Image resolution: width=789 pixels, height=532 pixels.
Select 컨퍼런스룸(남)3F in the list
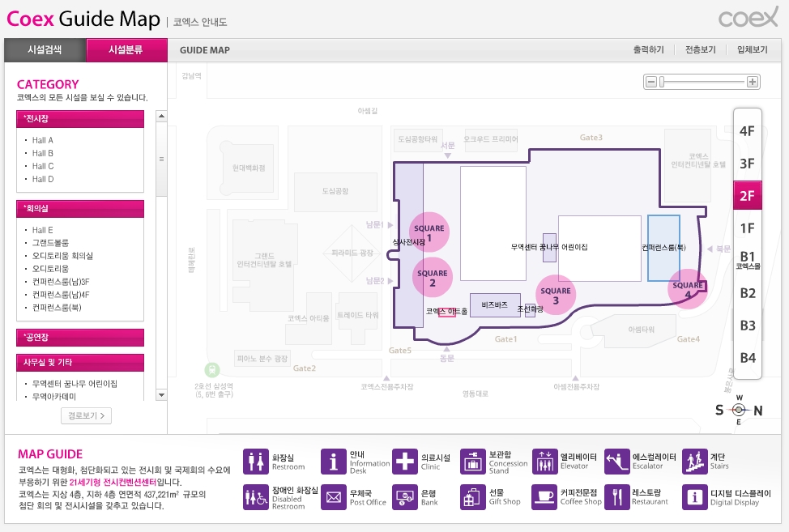point(61,282)
